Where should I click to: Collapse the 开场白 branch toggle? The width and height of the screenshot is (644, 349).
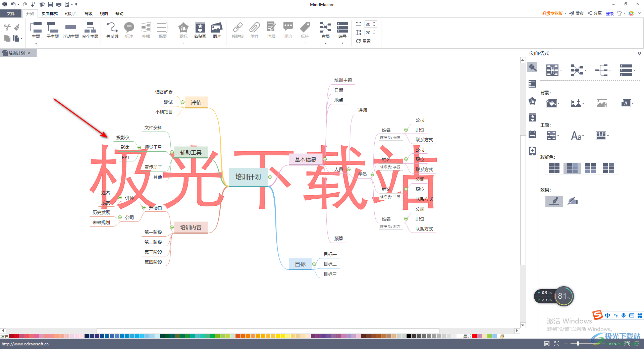[144, 208]
